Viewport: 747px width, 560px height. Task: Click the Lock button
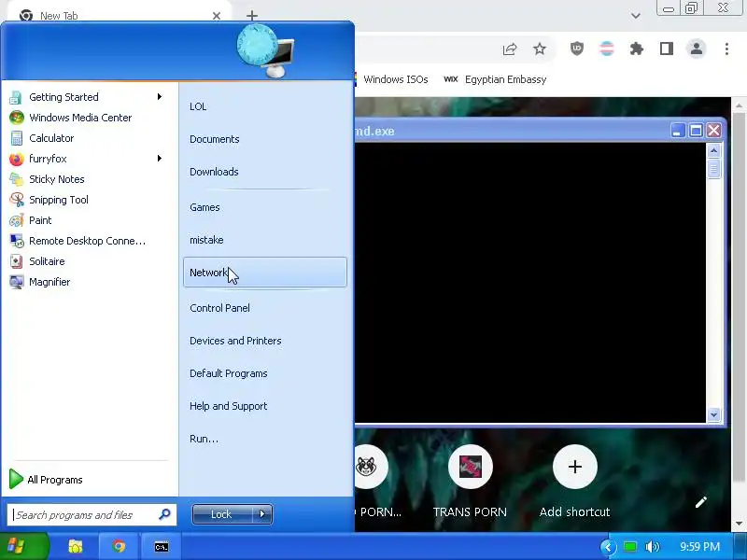coord(221,514)
